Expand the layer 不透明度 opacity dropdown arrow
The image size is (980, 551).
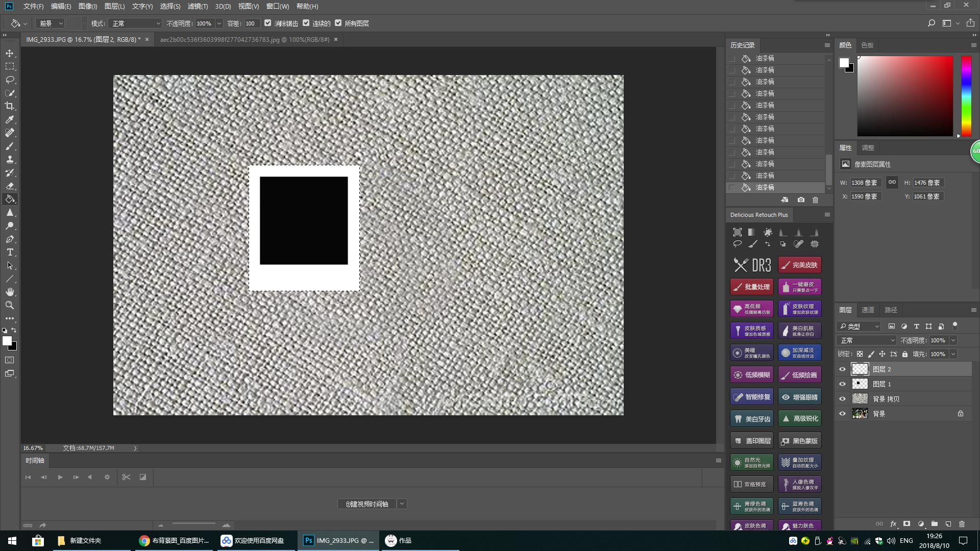953,340
